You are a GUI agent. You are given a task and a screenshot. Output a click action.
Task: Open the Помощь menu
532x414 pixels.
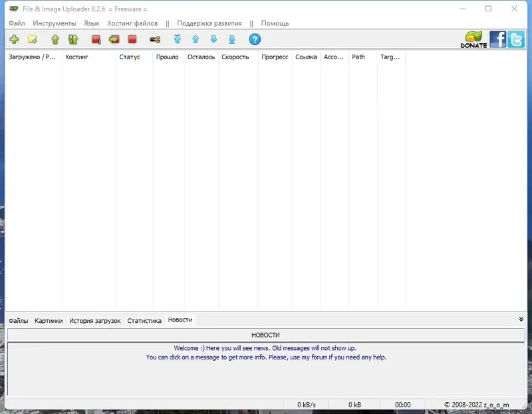pyautogui.click(x=275, y=23)
